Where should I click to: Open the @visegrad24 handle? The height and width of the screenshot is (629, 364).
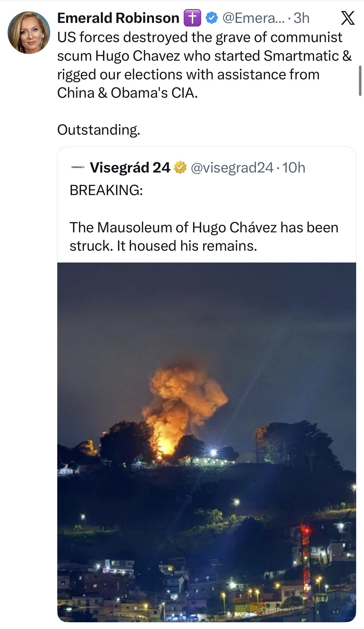pyautogui.click(x=232, y=168)
